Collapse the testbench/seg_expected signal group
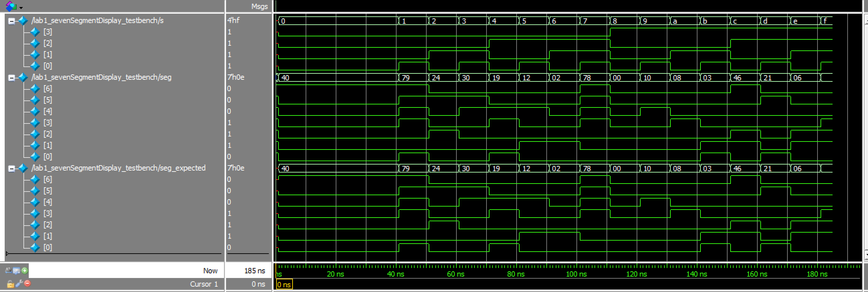868x292 pixels. (11, 169)
